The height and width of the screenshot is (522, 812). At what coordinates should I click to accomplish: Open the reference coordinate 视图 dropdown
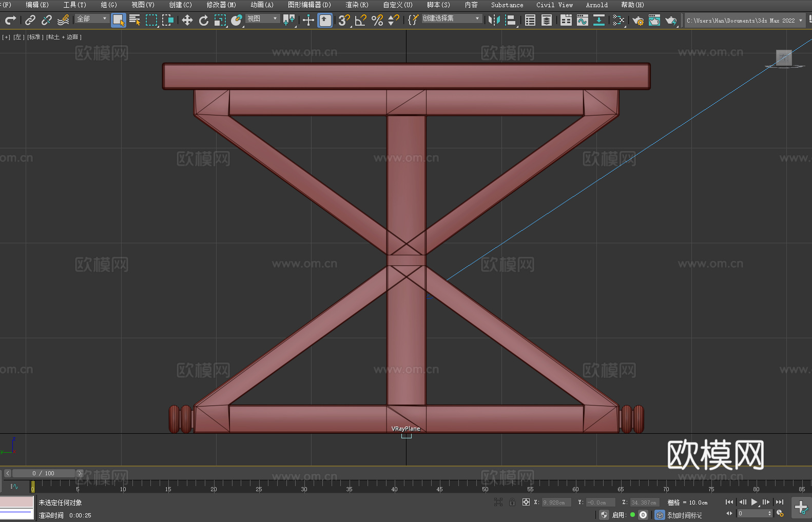tap(262, 18)
